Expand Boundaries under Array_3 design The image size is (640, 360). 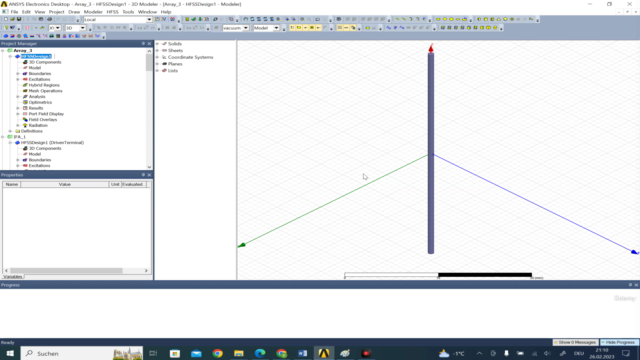coord(18,73)
